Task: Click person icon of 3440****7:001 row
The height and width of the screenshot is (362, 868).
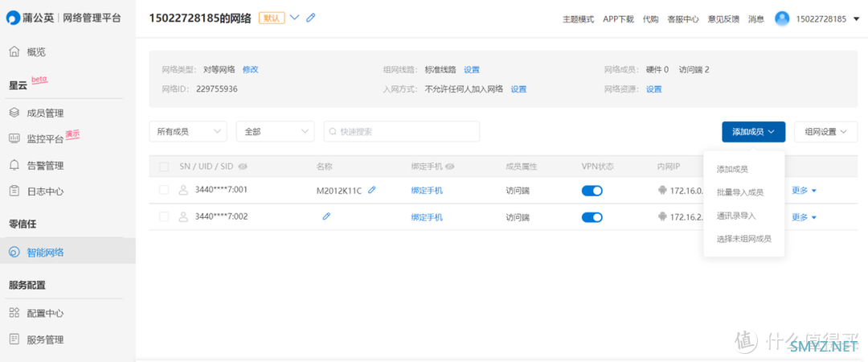Action: (x=183, y=190)
